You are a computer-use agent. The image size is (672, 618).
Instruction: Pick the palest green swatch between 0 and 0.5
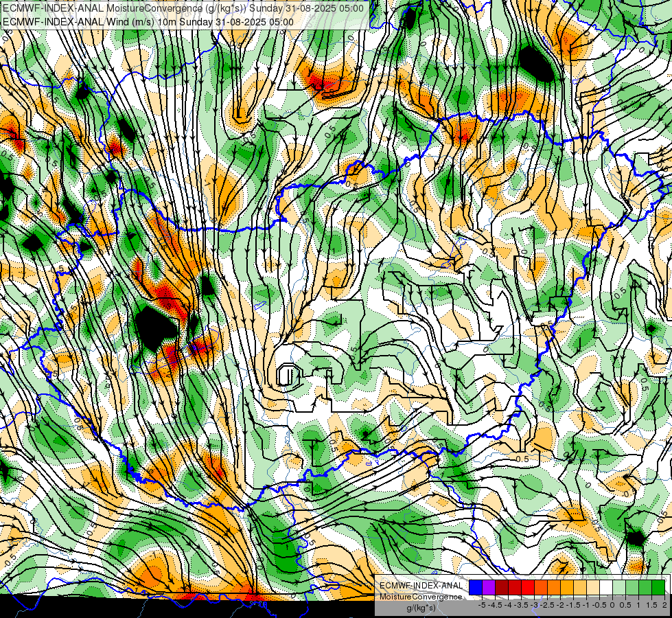619,588
